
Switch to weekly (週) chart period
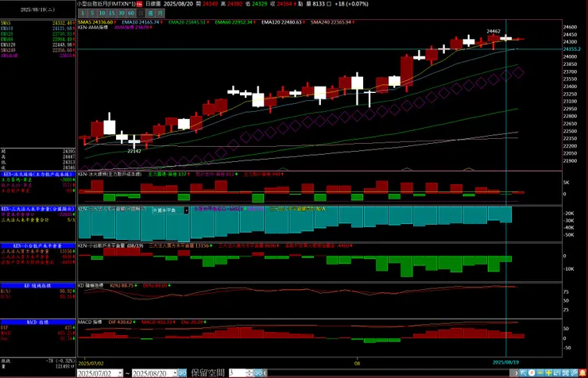(150, 13)
